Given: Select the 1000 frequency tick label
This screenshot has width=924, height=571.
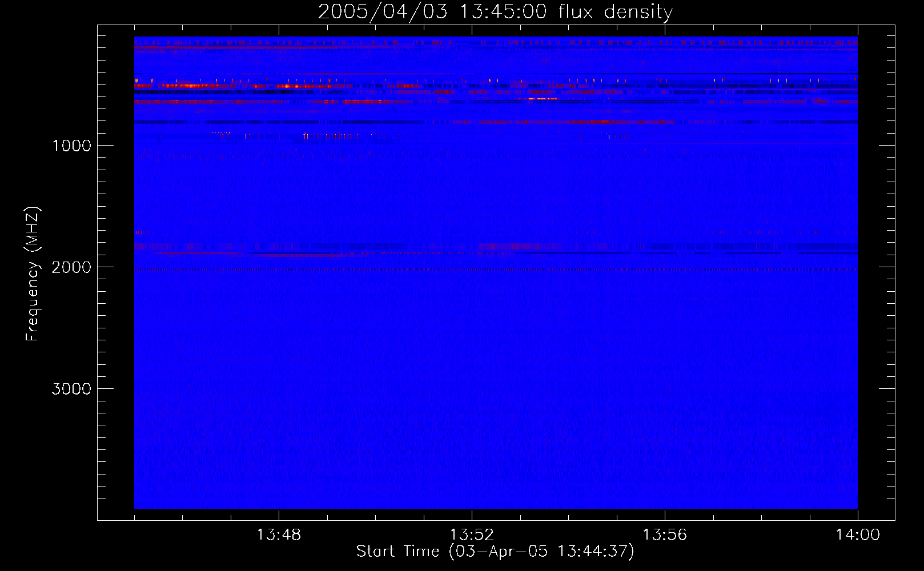Looking at the screenshot, I should click(71, 146).
